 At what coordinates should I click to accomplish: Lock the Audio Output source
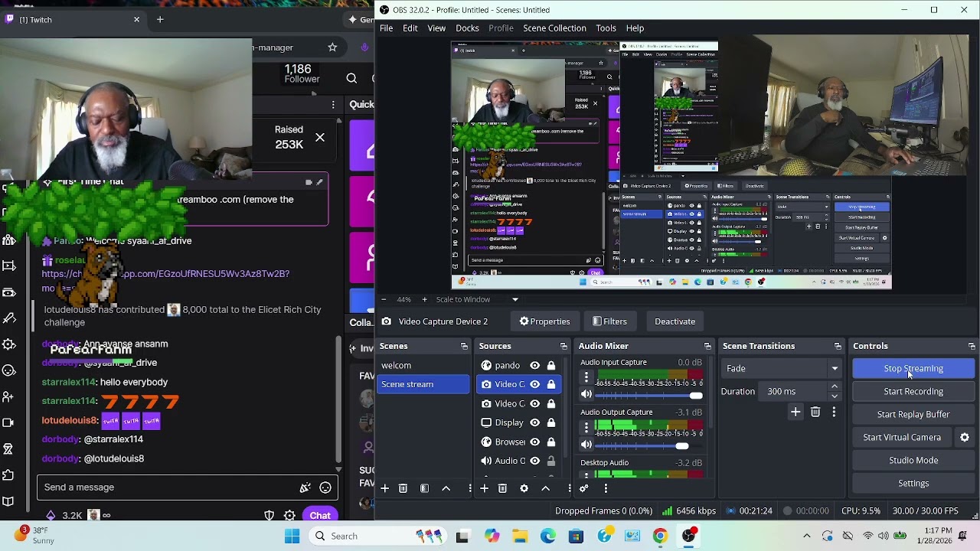(550, 461)
